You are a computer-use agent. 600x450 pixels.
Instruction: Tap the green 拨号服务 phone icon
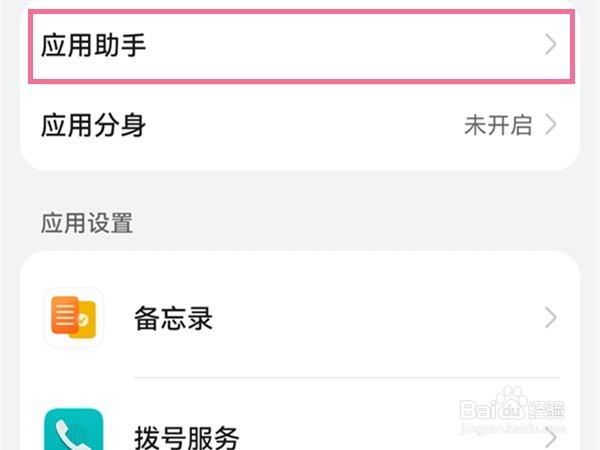point(74,431)
